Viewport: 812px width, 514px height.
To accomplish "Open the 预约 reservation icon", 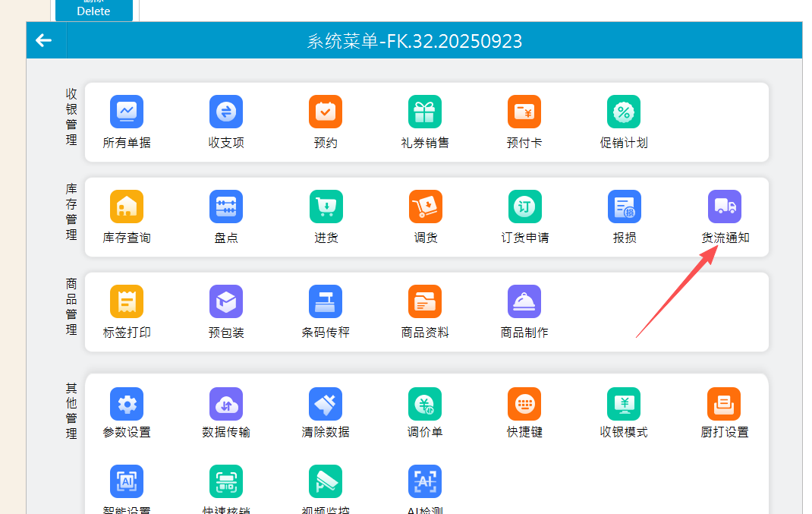I will click(x=326, y=112).
